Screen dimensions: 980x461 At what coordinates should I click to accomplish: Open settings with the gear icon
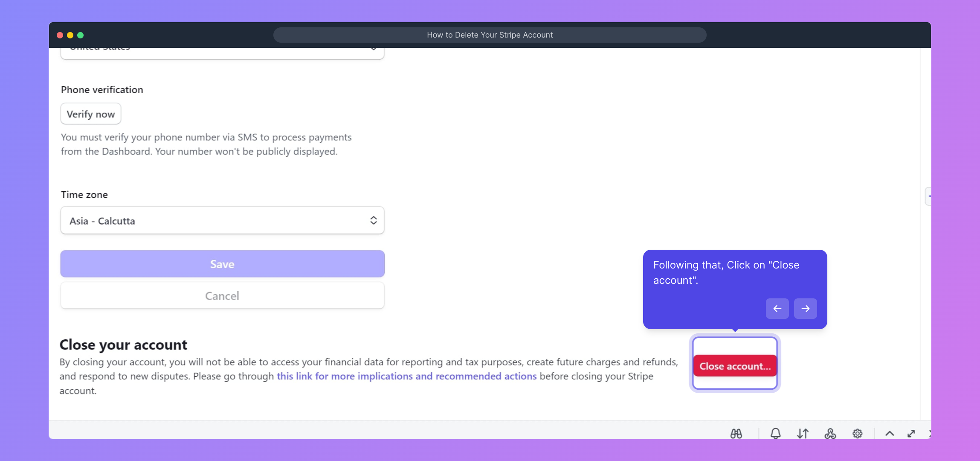pyautogui.click(x=857, y=434)
